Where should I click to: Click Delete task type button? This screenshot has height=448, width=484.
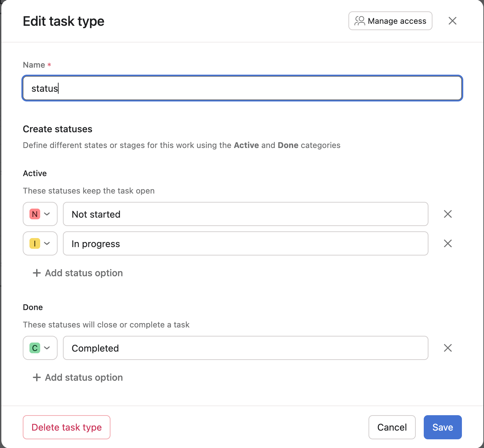click(x=67, y=427)
